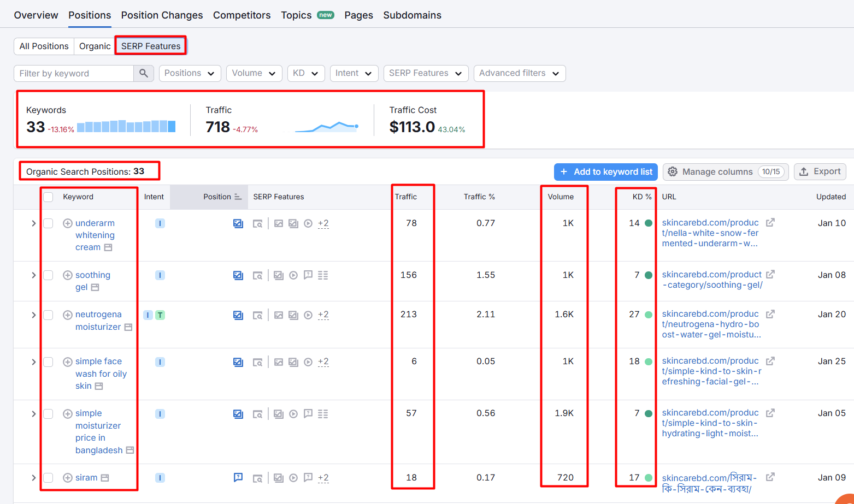Image resolution: width=854 pixels, height=504 pixels.
Task: Check the 'siram' row checkbox
Action: (48, 478)
